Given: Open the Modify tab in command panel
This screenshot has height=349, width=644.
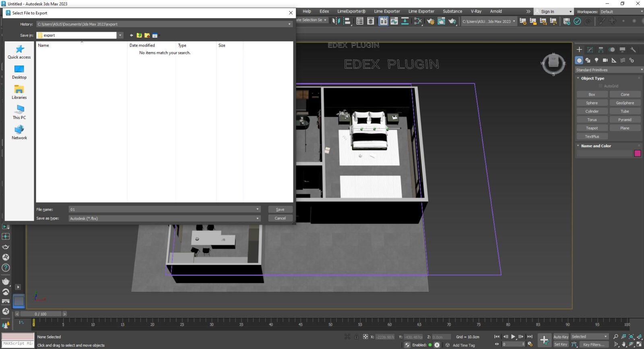Looking at the screenshot, I should pyautogui.click(x=590, y=49).
